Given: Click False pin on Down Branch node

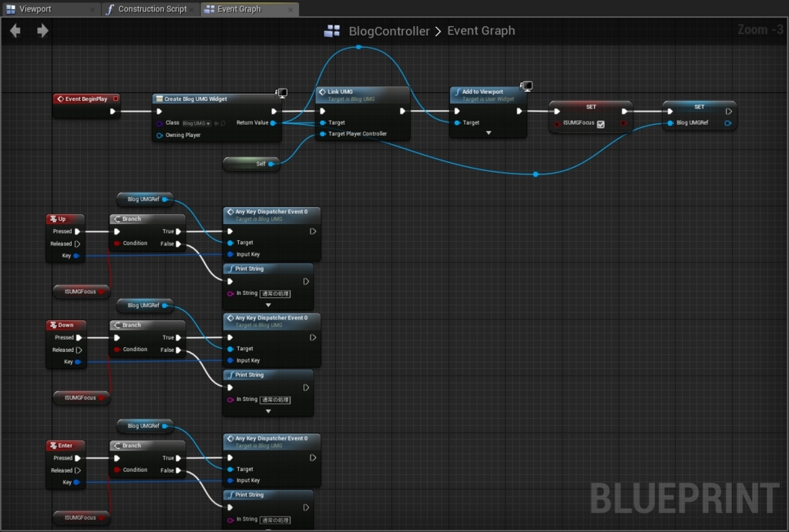Looking at the screenshot, I should click(x=178, y=350).
